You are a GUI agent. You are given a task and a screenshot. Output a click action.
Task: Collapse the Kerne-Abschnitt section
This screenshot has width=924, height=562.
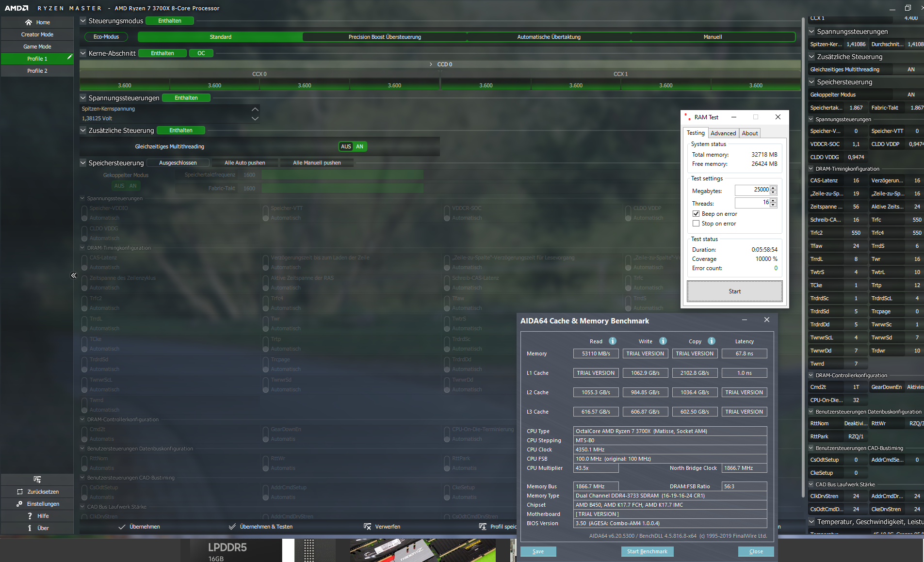(x=83, y=53)
